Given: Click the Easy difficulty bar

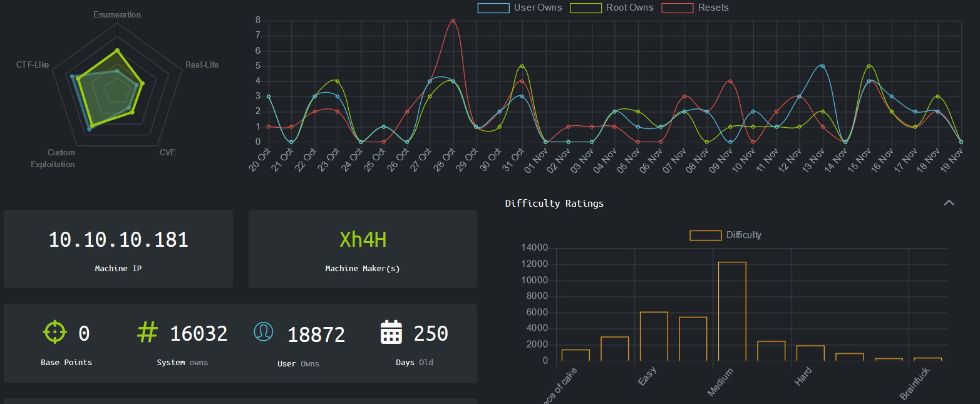Looking at the screenshot, I should click(654, 336).
